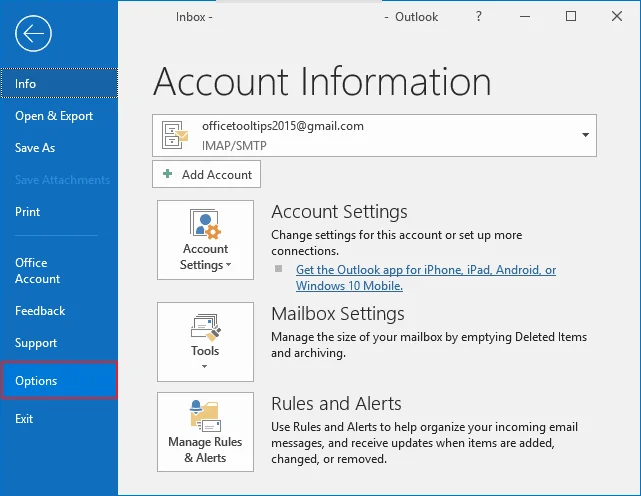Click the mailbox account cabinet icon

click(175, 135)
